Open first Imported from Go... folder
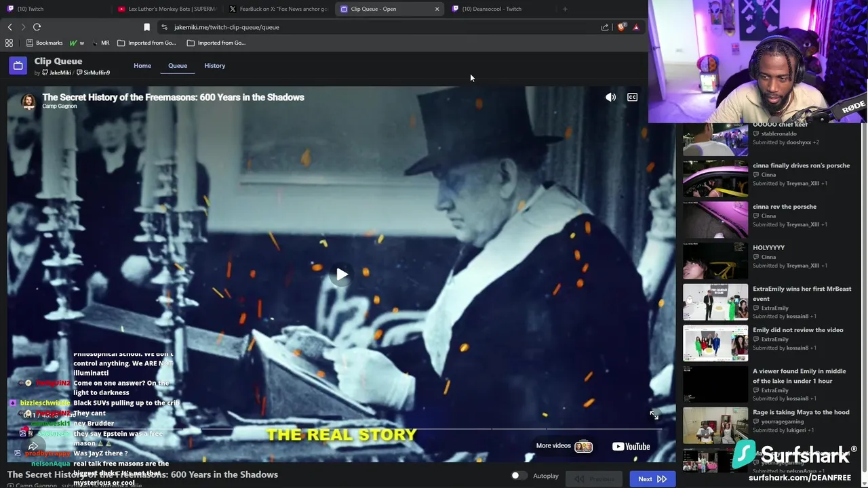This screenshot has height=488, width=868. coord(146,43)
